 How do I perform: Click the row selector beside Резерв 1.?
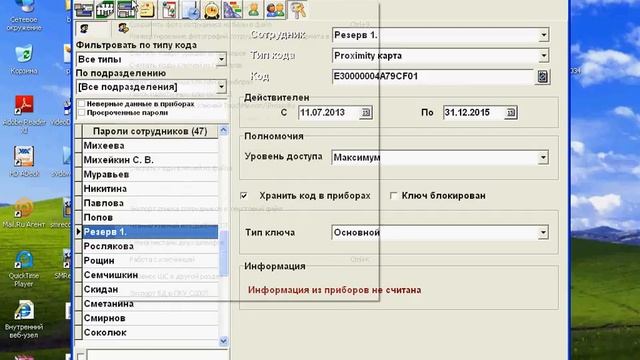pyautogui.click(x=78, y=232)
